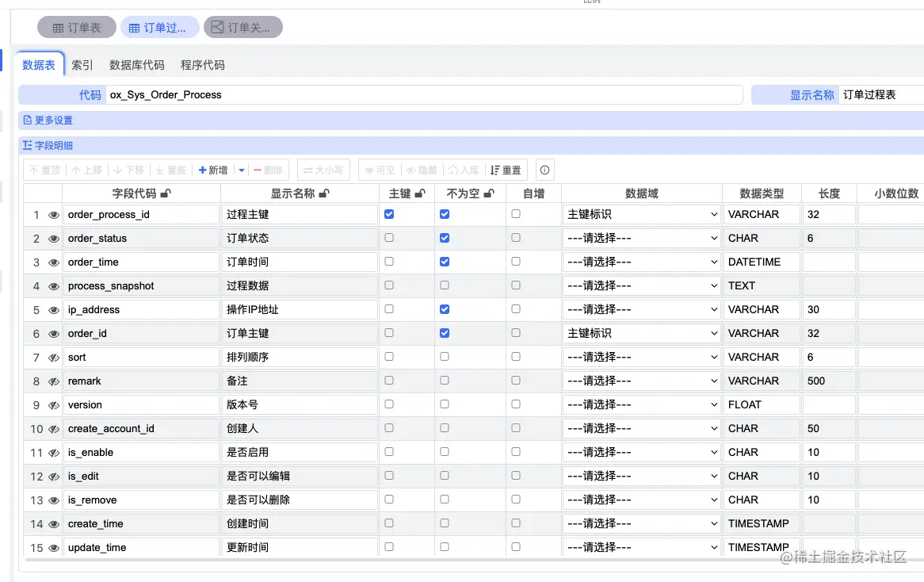Open 数据域 dropdown for is_enable row
Image resolution: width=924 pixels, height=582 pixels.
tap(642, 452)
